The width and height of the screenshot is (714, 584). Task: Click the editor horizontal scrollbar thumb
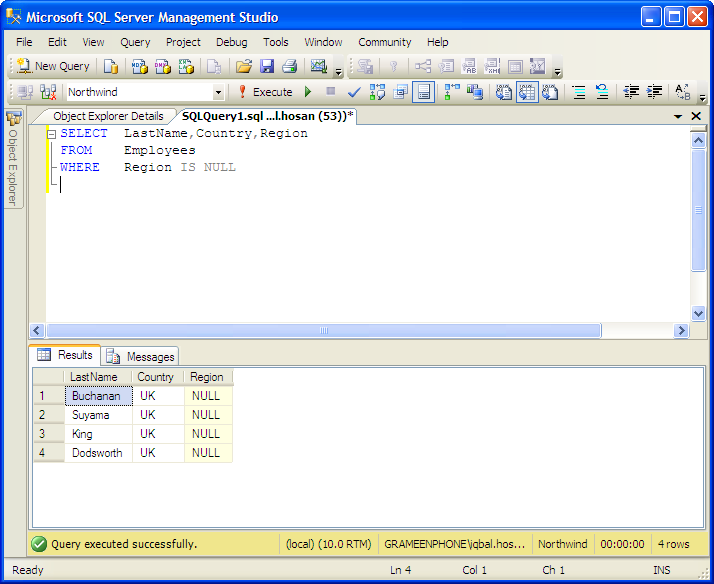tap(324, 330)
